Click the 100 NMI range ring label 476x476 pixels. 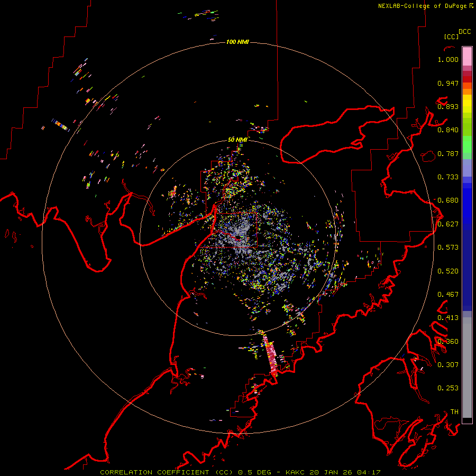tap(237, 42)
